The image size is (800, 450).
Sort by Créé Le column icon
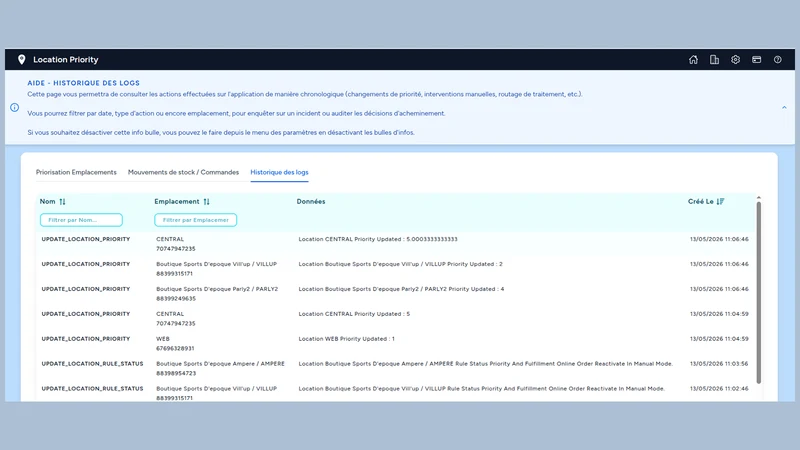tap(720, 202)
